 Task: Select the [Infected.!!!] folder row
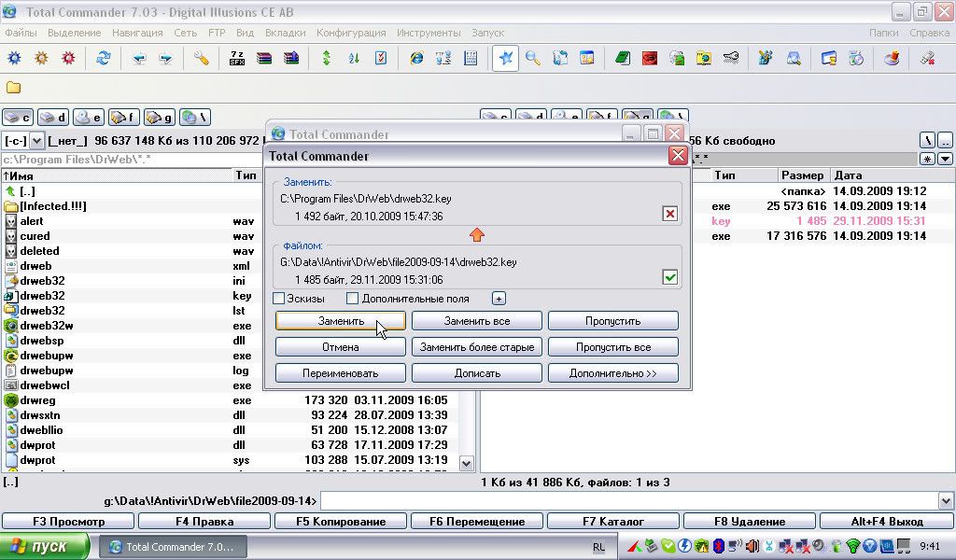coord(131,206)
